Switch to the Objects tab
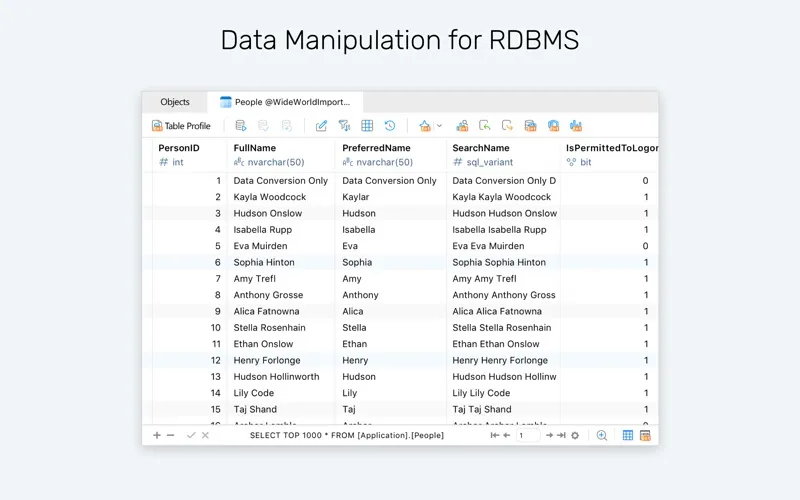 [x=175, y=102]
